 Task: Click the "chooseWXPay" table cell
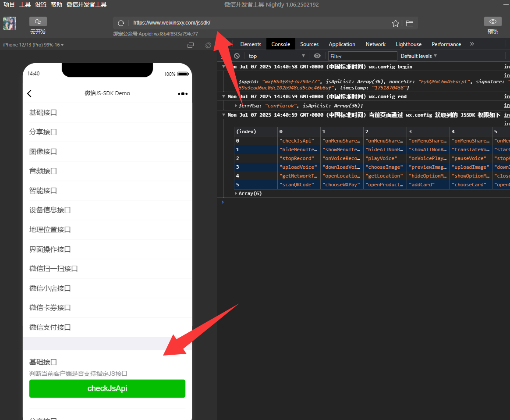(341, 185)
